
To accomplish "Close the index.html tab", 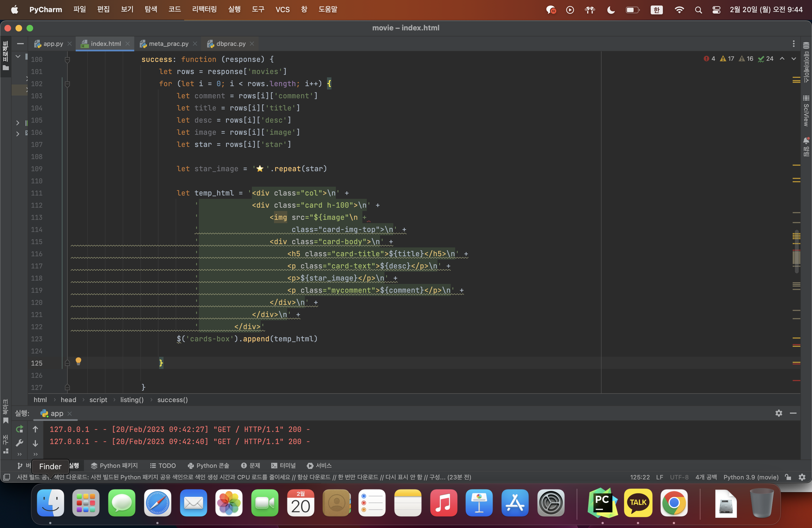I will (x=128, y=44).
